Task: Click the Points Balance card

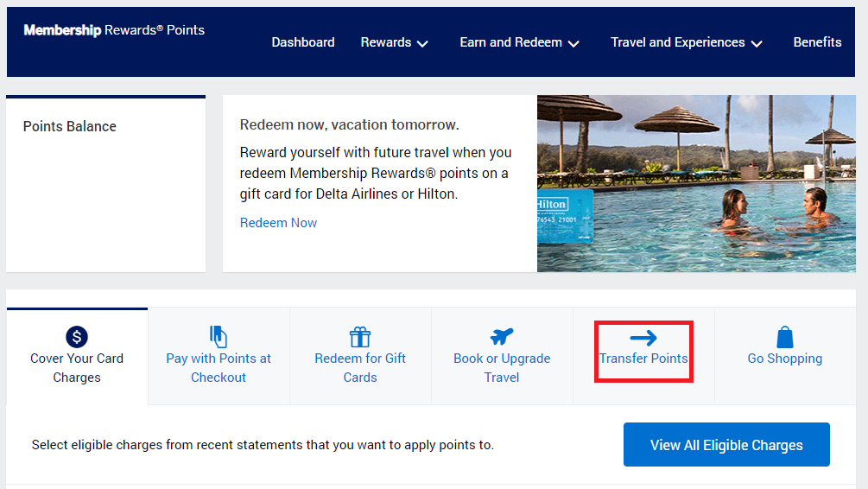Action: 105,183
